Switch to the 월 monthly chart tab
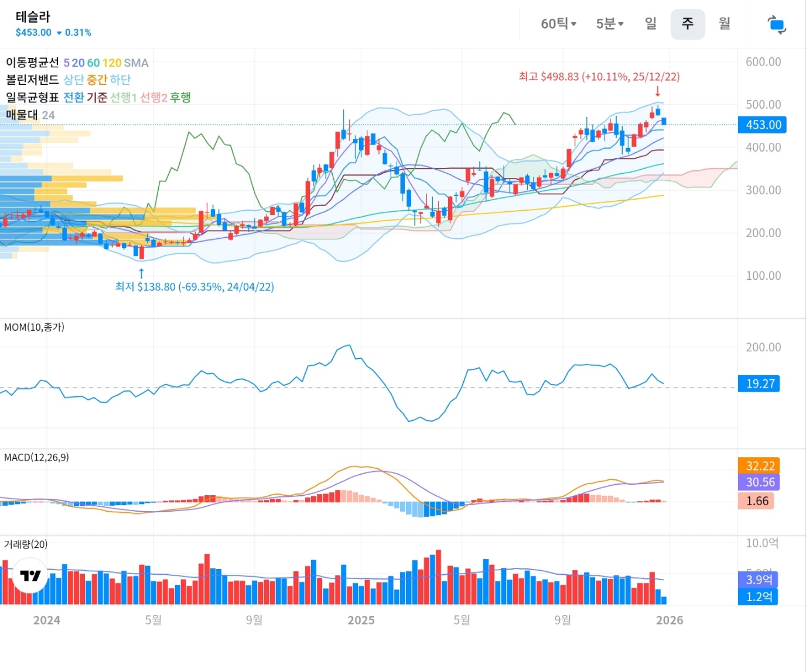This screenshot has width=806, height=672. coord(725,24)
